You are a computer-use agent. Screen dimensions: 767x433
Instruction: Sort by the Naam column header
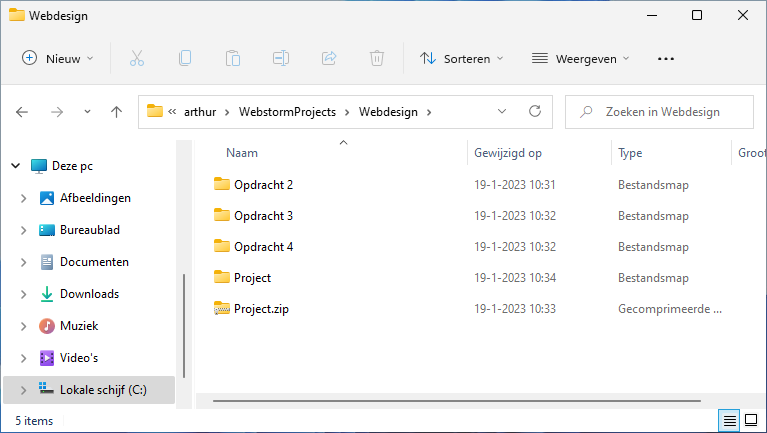(242, 153)
